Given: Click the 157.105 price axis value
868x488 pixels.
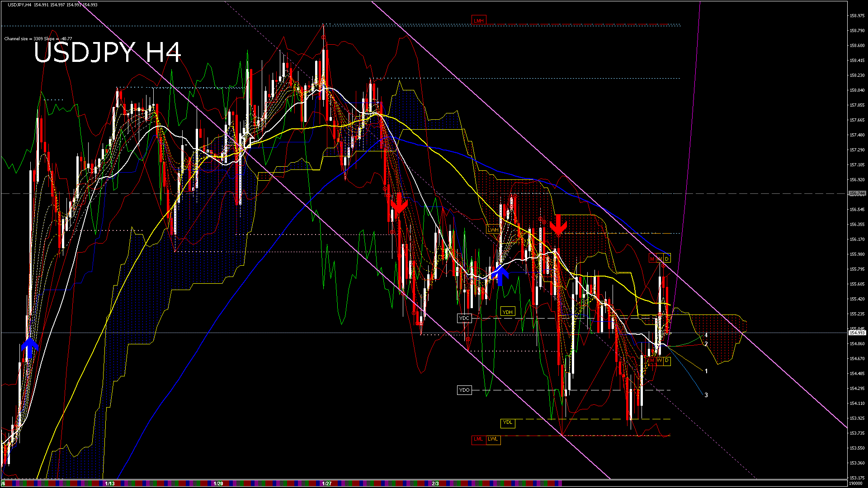Looking at the screenshot, I should pyautogui.click(x=858, y=165).
